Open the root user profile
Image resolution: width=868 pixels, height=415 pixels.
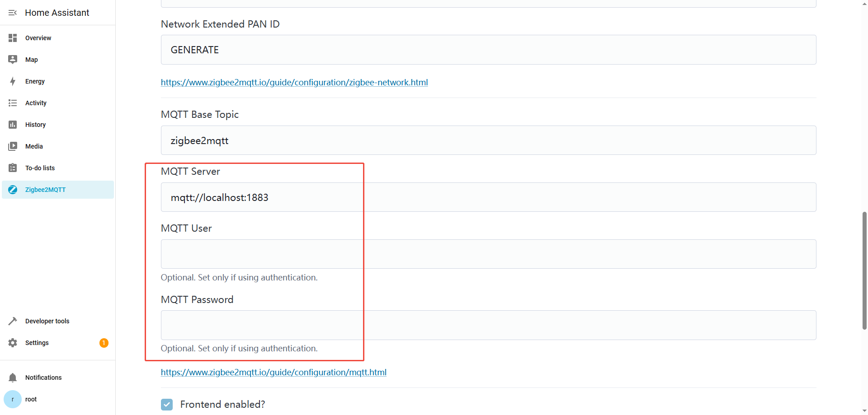pyautogui.click(x=13, y=399)
